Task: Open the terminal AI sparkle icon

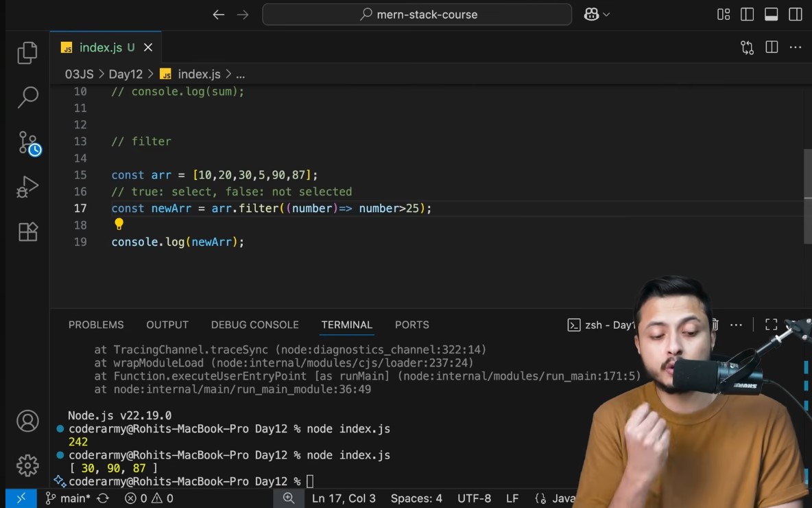Action: (x=60, y=481)
